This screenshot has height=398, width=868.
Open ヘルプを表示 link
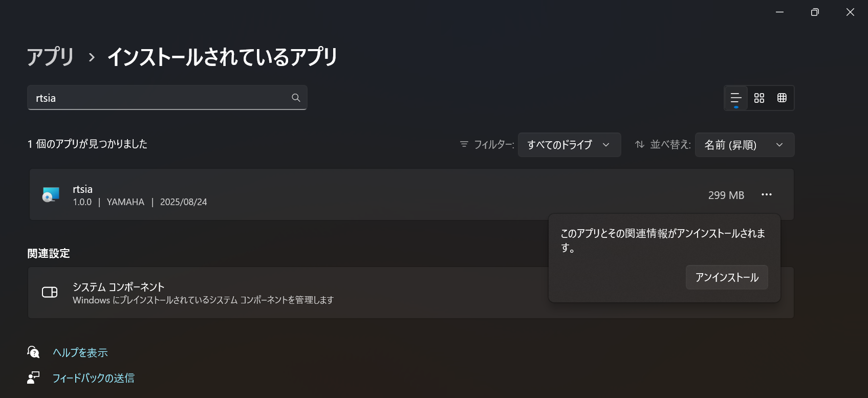80,352
